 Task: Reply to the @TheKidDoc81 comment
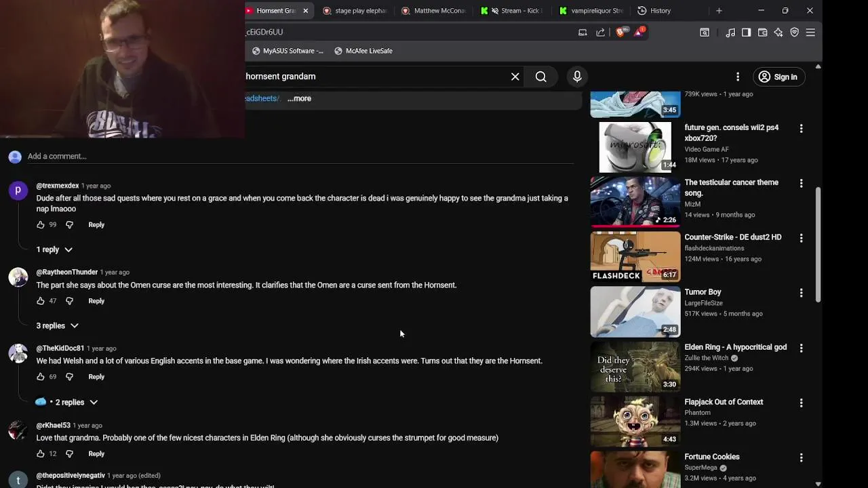click(x=96, y=377)
